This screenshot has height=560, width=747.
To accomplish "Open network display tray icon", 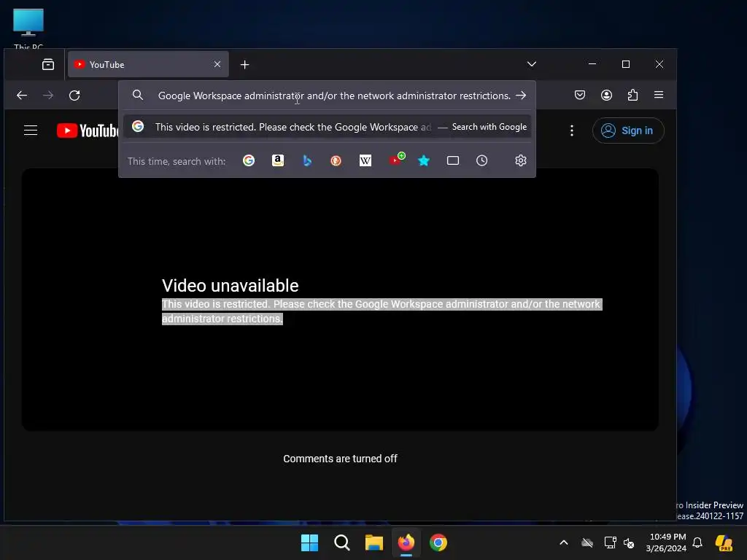I will pos(611,542).
